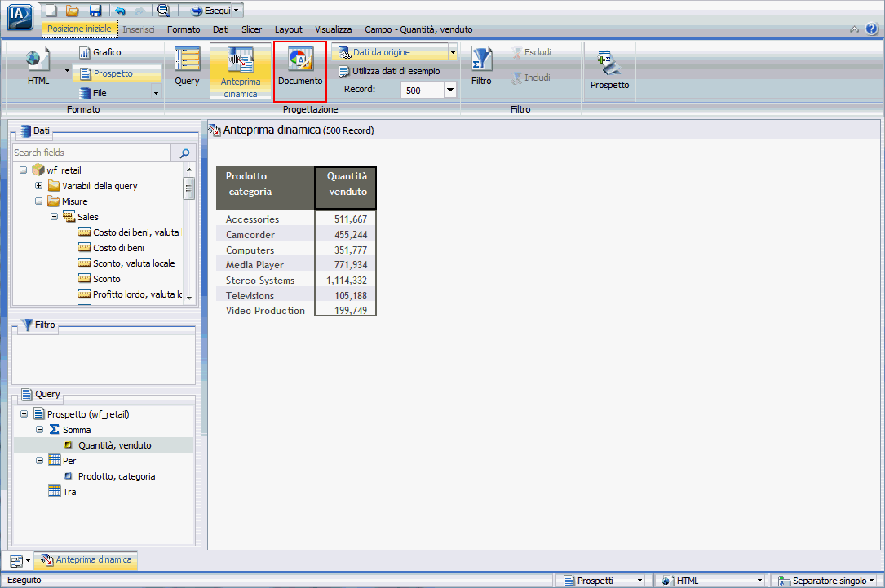This screenshot has width=885, height=588.
Task: Select Dati da origine option
Action: point(390,52)
